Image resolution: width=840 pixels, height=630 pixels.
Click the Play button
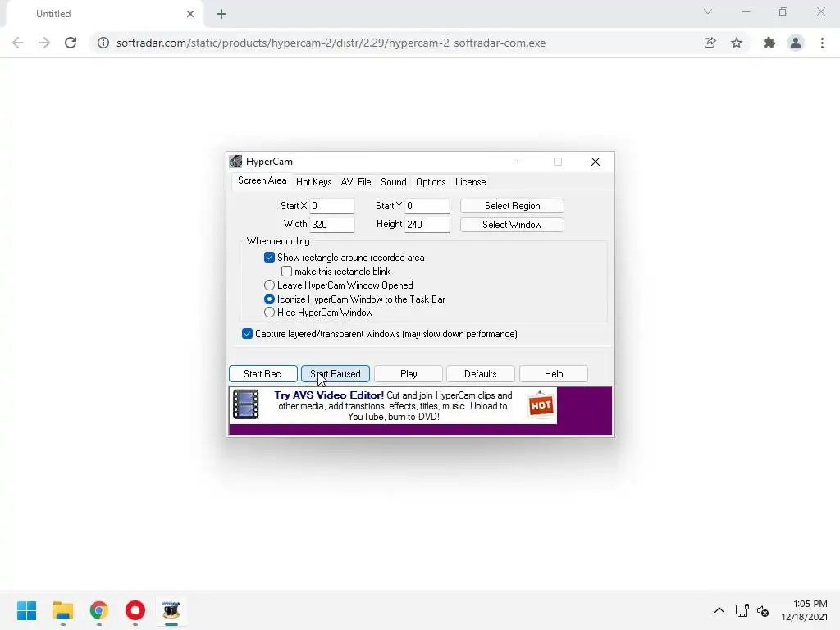click(x=409, y=374)
